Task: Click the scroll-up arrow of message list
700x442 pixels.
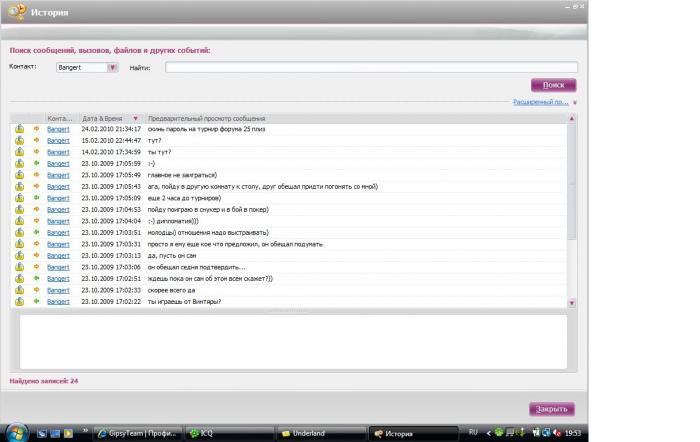Action: click(571, 119)
